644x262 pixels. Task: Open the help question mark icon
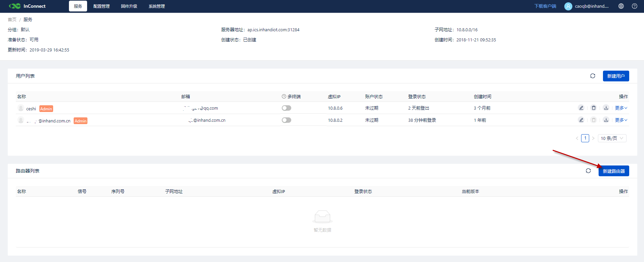[x=635, y=6]
